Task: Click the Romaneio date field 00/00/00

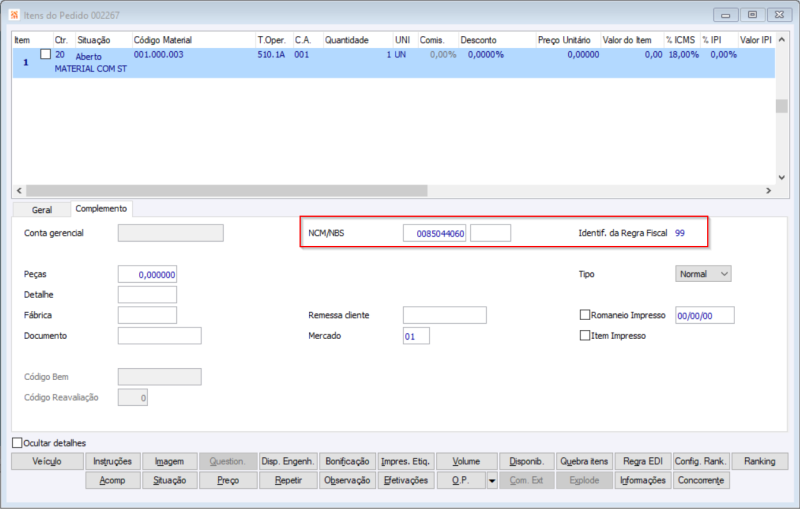Action: point(705,315)
